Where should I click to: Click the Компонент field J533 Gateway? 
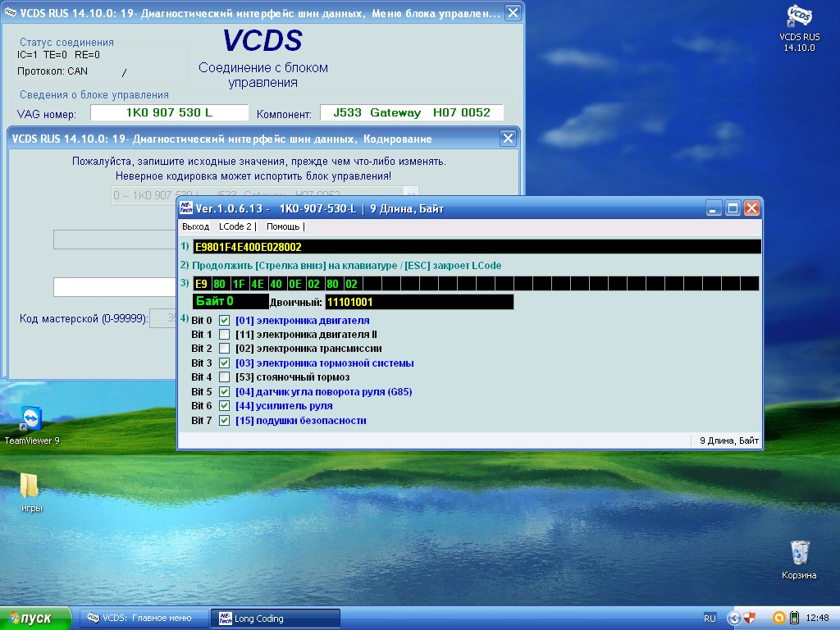(x=412, y=112)
